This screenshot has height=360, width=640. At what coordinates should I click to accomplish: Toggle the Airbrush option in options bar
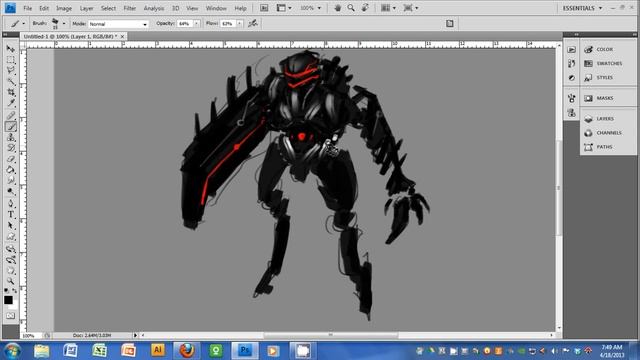coord(253,23)
